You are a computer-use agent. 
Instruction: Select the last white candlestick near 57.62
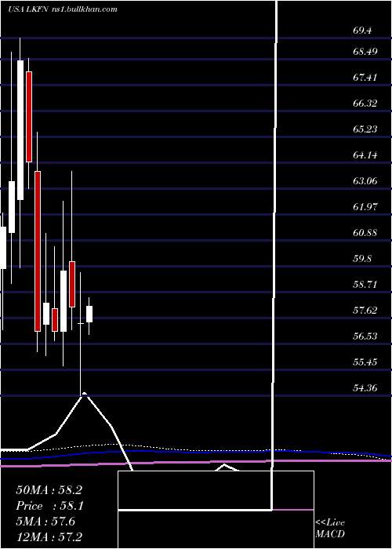pos(89,314)
